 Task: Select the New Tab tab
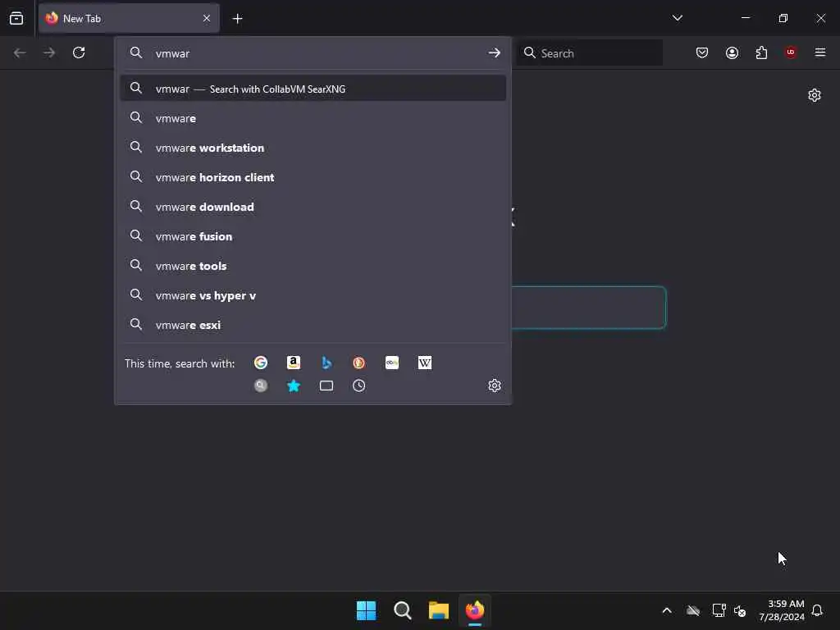pyautogui.click(x=129, y=18)
